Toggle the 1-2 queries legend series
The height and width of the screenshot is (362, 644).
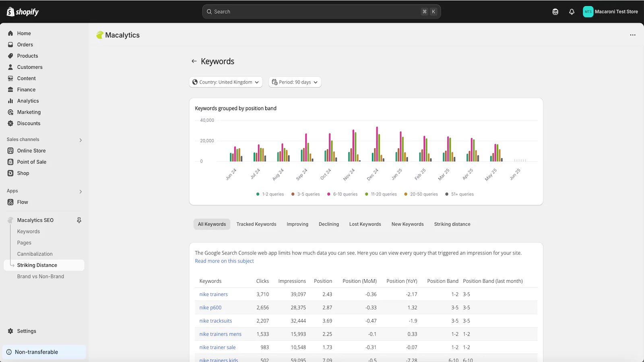(x=270, y=194)
